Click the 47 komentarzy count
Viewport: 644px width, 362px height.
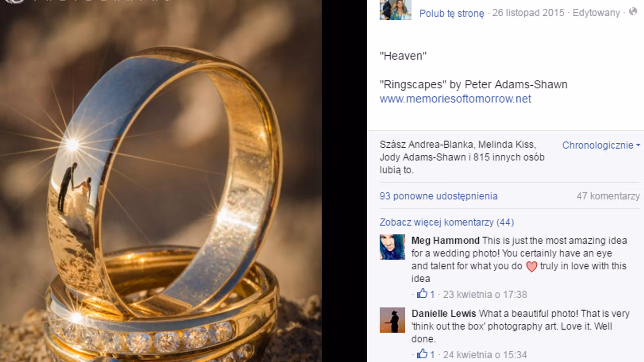tap(608, 196)
